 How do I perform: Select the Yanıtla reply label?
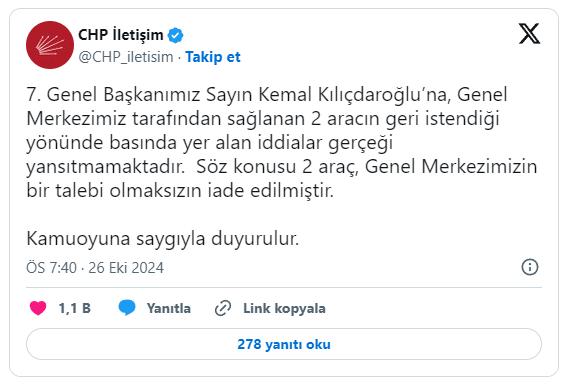pos(169,308)
